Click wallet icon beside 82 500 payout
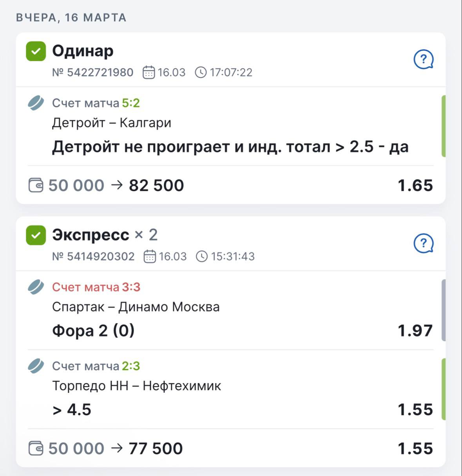Image resolution: width=462 pixels, height=476 pixels. [36, 185]
